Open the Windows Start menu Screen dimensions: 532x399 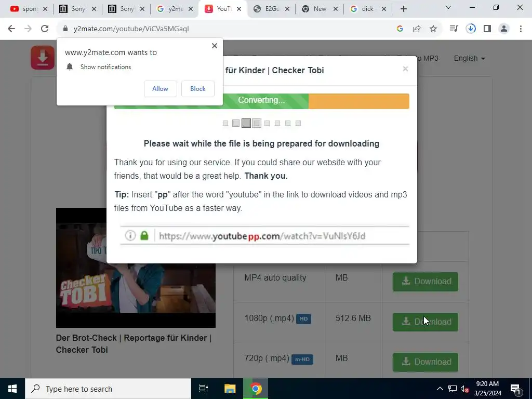[x=12, y=389]
